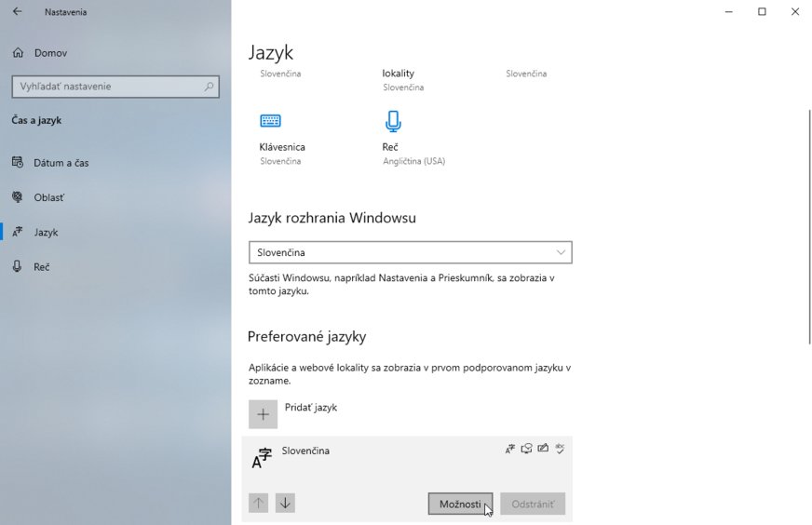Viewport: 812px width, 525px height.
Task: Click the Slovenčina language glyph icon
Action: point(262,458)
